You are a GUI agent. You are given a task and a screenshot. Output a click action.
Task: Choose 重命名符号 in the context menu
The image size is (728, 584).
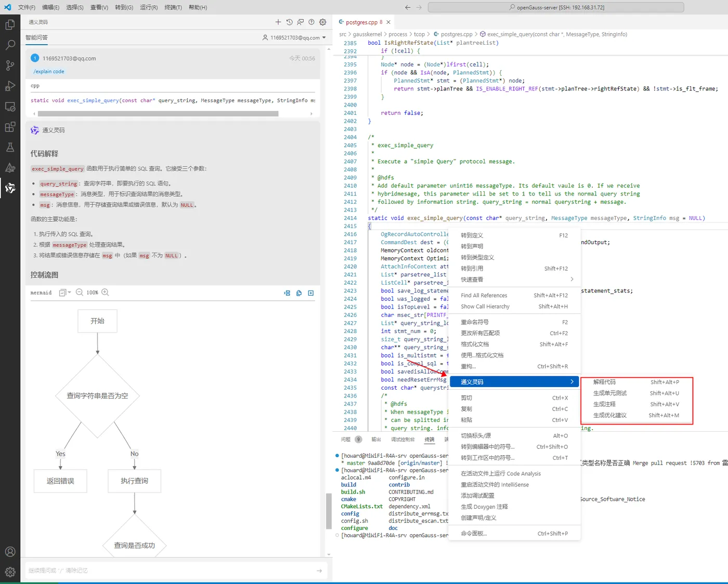pyautogui.click(x=514, y=322)
